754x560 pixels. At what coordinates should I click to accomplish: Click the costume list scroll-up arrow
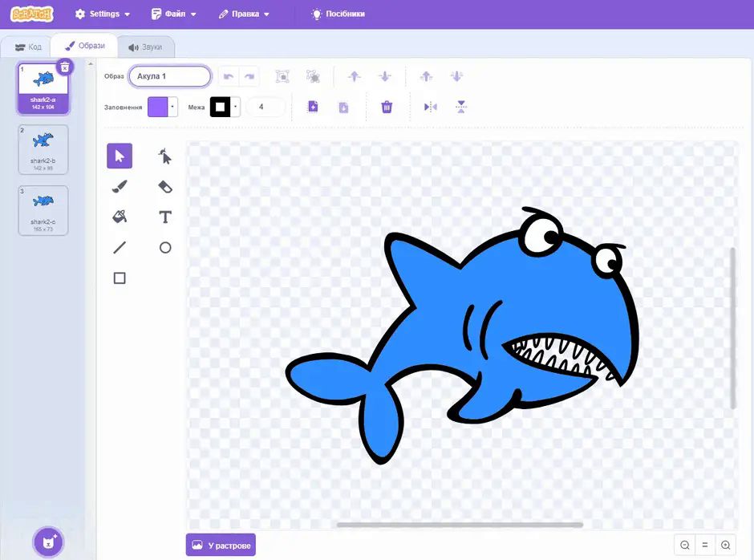tap(91, 63)
